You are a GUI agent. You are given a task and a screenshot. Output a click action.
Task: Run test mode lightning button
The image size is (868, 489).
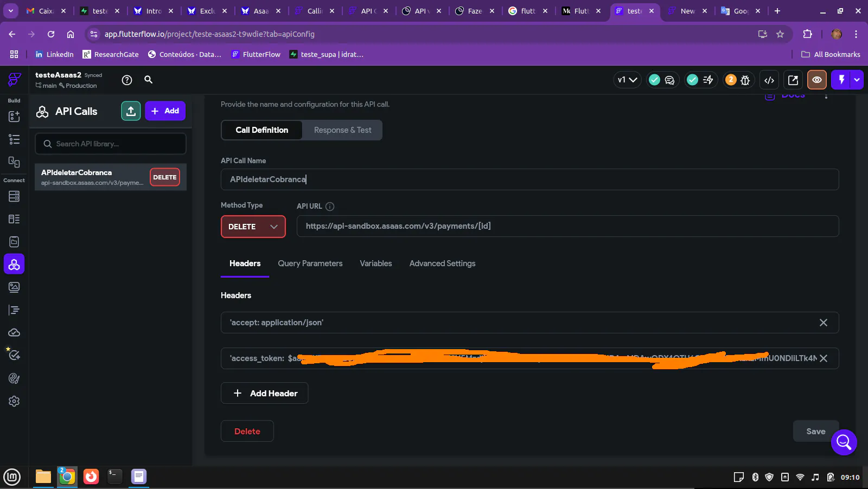(841, 80)
